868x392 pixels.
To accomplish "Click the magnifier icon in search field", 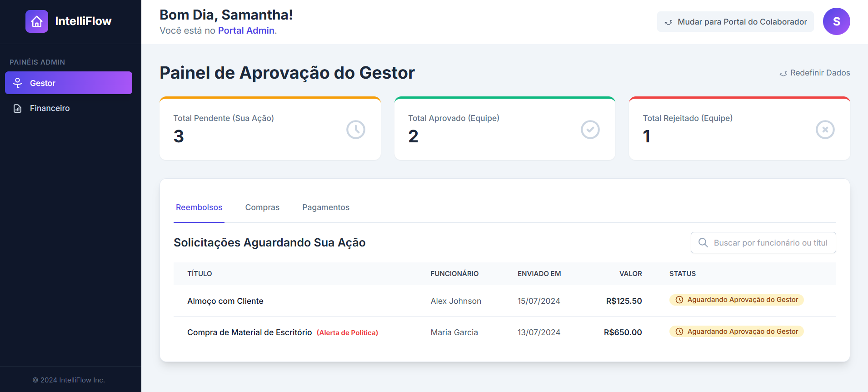I will tap(703, 242).
